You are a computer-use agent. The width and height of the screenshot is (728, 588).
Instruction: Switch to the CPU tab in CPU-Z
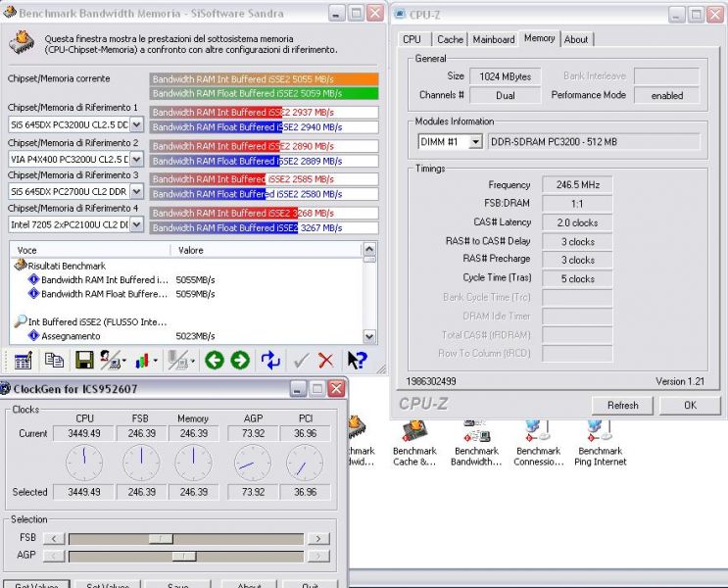click(x=412, y=39)
